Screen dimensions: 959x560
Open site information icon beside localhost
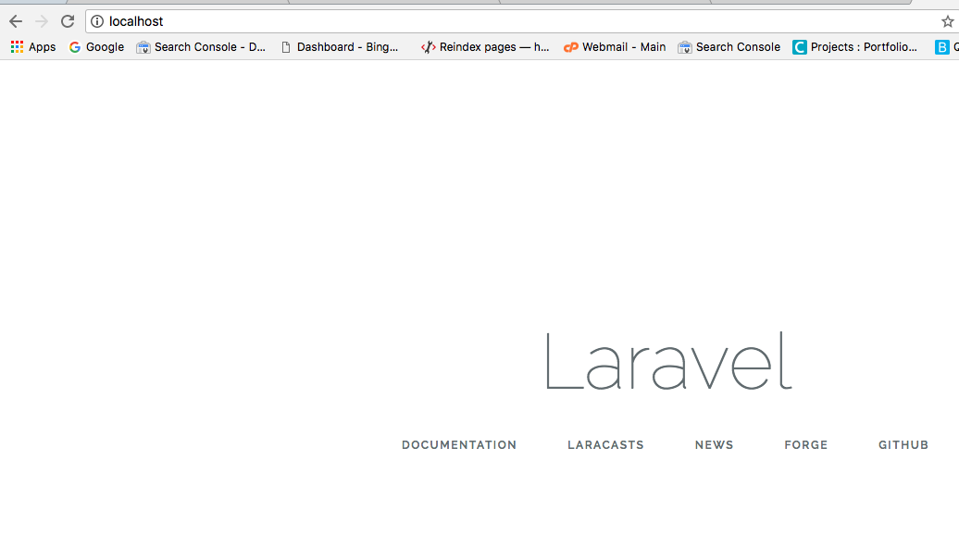(97, 21)
